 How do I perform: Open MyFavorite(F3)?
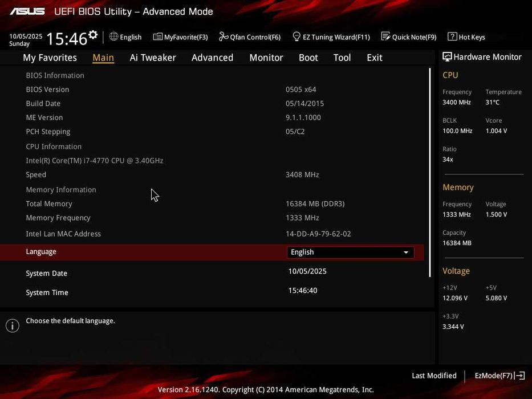point(181,36)
